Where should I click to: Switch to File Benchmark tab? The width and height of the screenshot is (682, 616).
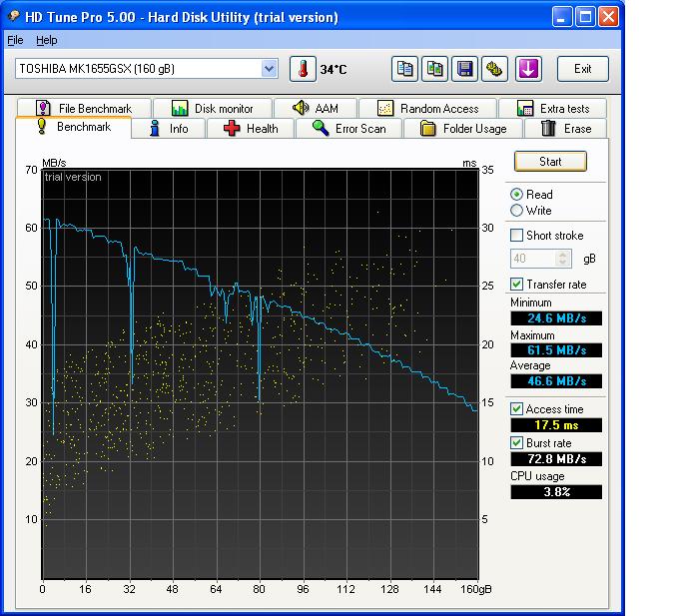tap(85, 108)
